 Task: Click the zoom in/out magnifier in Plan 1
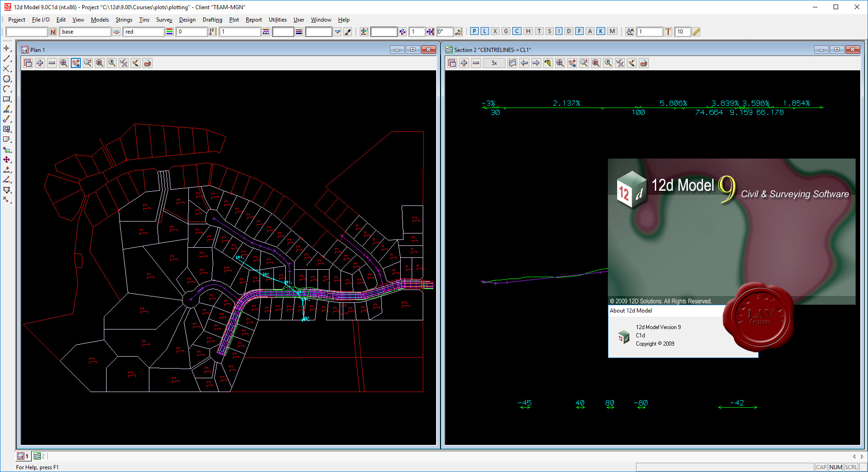click(x=88, y=63)
